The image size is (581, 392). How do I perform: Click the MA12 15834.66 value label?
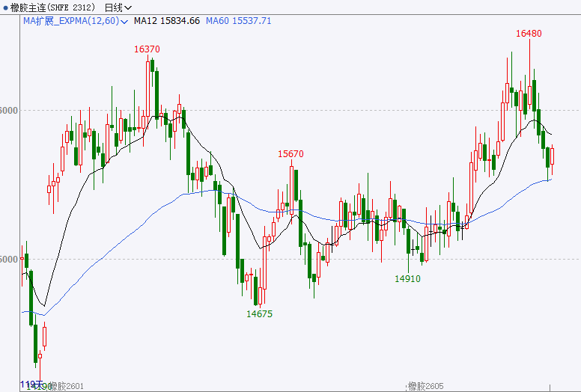(x=166, y=21)
